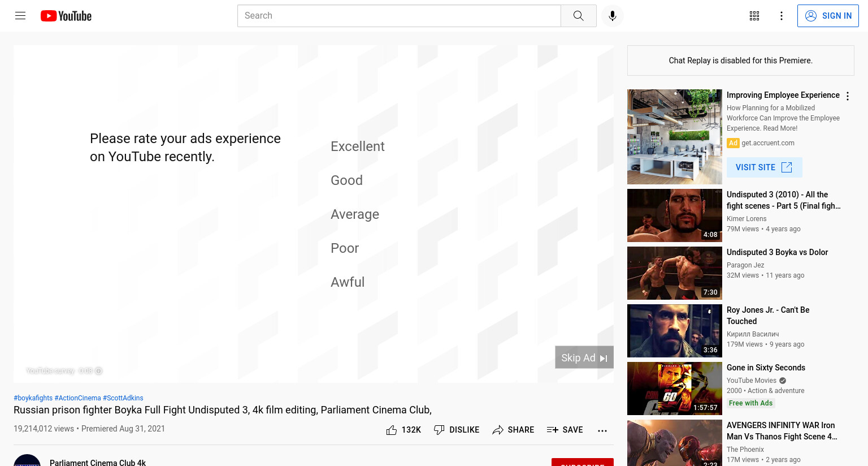The image size is (868, 466).
Task: Open the hamburger guide menu
Action: (x=20, y=16)
